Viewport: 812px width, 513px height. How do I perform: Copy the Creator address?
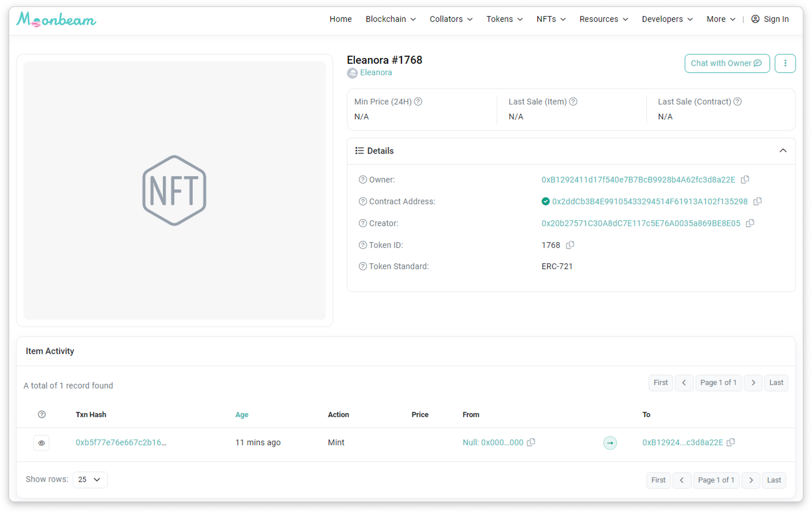point(750,223)
